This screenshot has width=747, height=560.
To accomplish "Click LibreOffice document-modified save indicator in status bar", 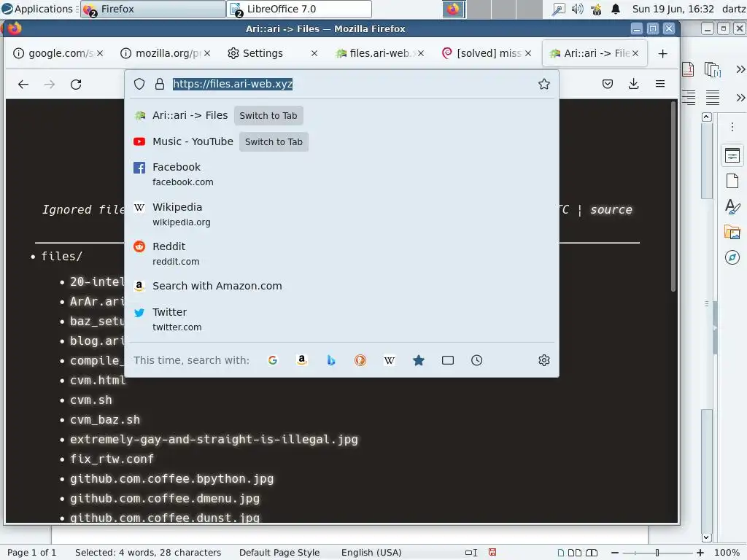I will click(492, 553).
